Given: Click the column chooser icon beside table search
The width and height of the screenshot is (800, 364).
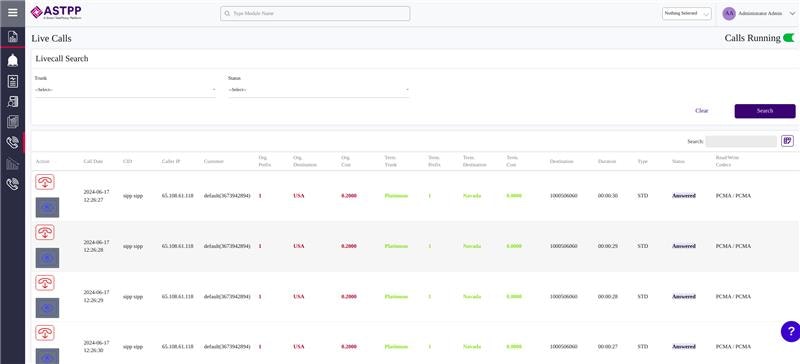Looking at the screenshot, I should [x=787, y=141].
